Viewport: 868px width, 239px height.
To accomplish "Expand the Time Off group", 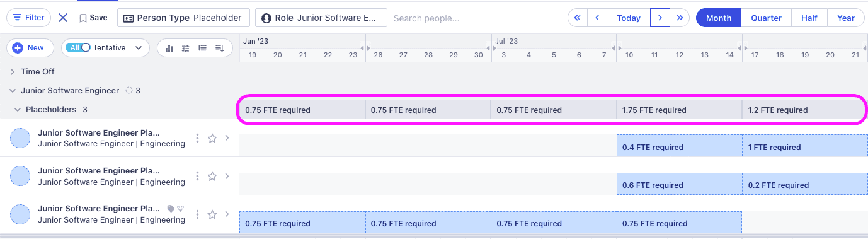I will 13,72.
